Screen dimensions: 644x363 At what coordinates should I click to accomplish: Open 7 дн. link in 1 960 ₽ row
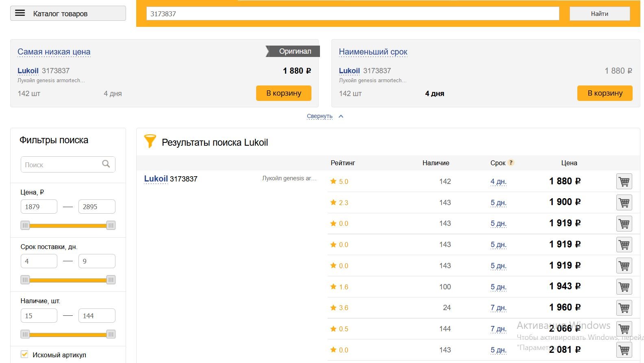(498, 308)
